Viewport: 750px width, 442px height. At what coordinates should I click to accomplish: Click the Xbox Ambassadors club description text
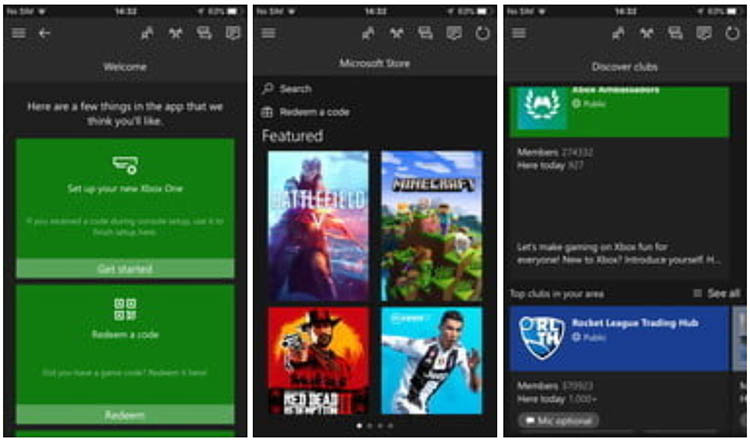click(x=619, y=254)
